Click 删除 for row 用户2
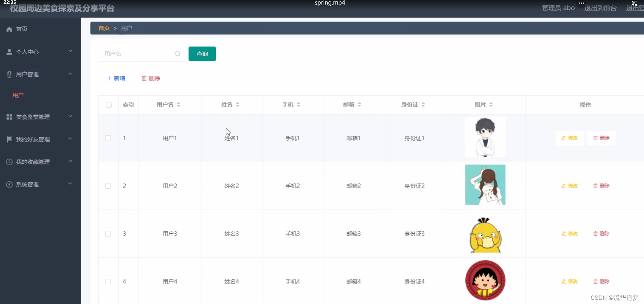644x304 pixels. [602, 186]
